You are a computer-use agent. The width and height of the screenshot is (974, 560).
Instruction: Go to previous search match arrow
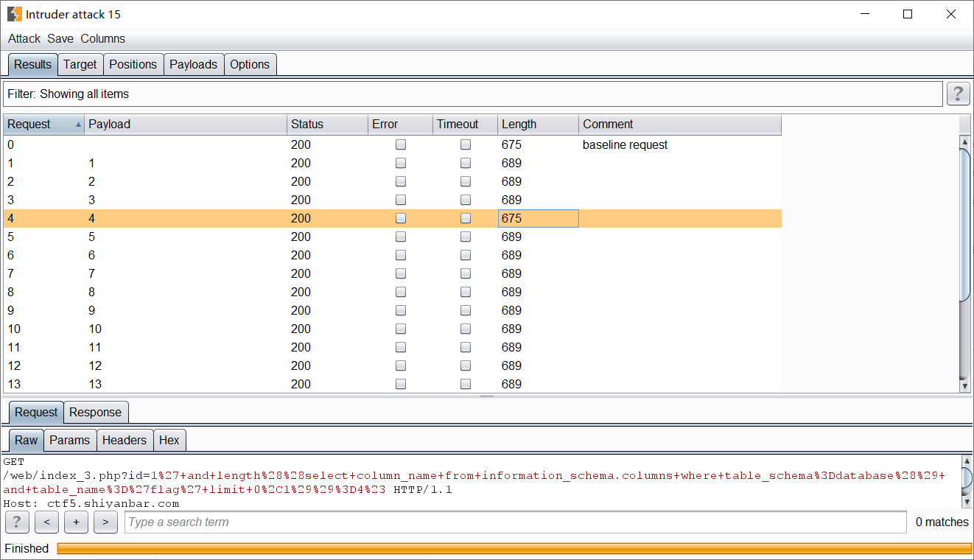tap(46, 522)
